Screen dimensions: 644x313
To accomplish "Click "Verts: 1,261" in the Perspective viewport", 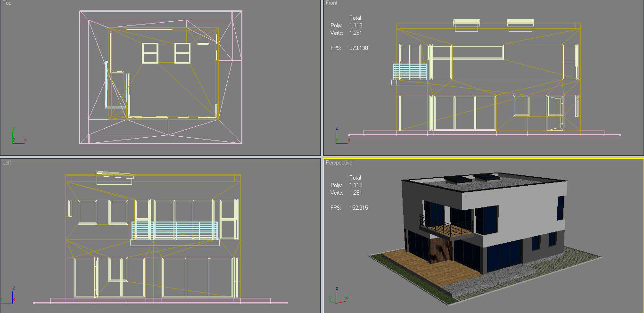I will (x=346, y=193).
